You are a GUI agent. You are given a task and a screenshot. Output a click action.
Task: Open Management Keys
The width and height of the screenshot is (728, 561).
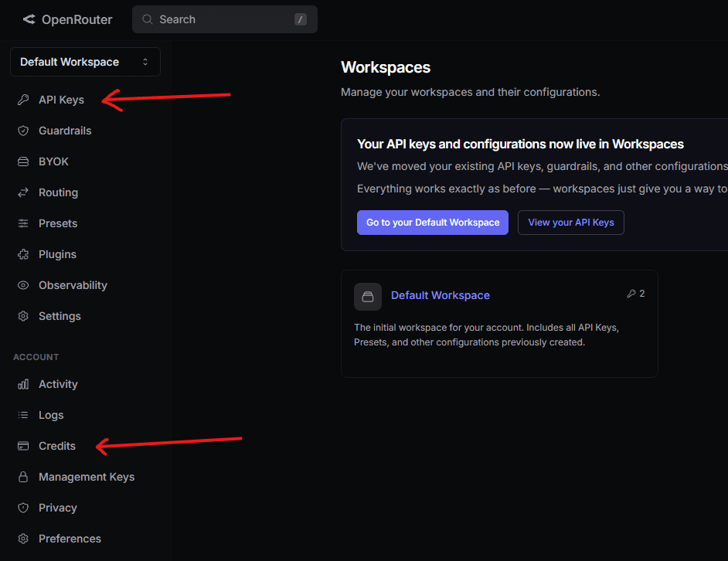coord(87,477)
